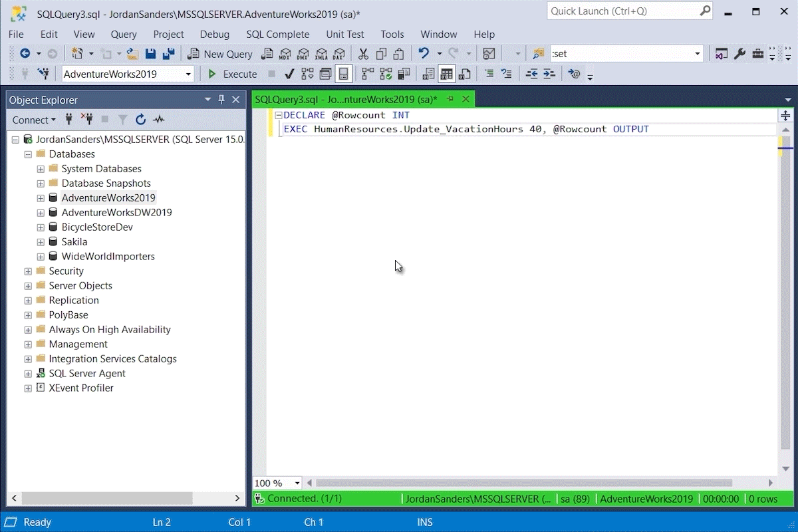Click the Parse checkmark icon

(289, 74)
